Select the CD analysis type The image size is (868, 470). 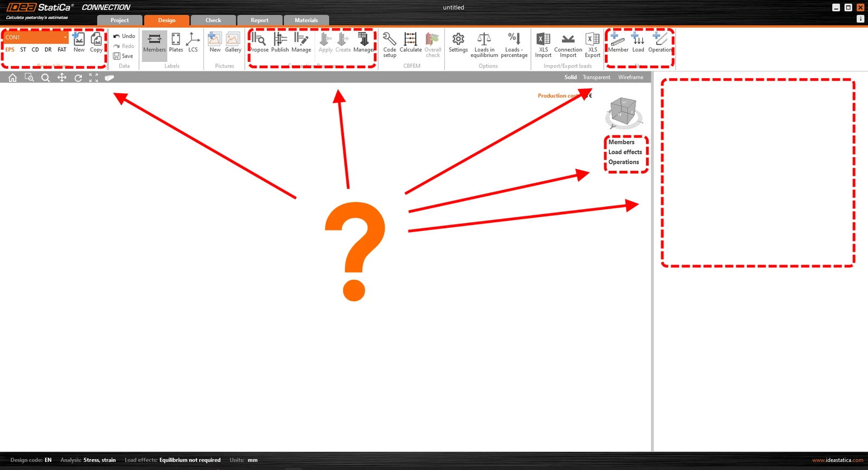tap(35, 49)
